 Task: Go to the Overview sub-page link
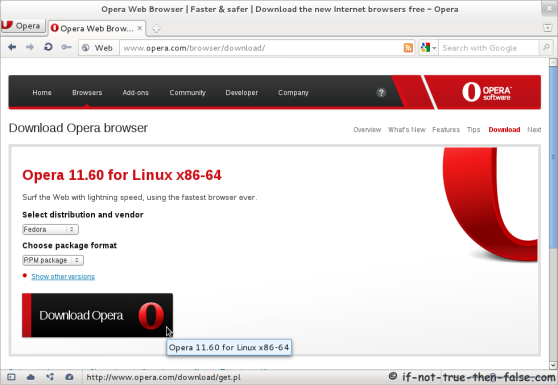[x=367, y=130]
